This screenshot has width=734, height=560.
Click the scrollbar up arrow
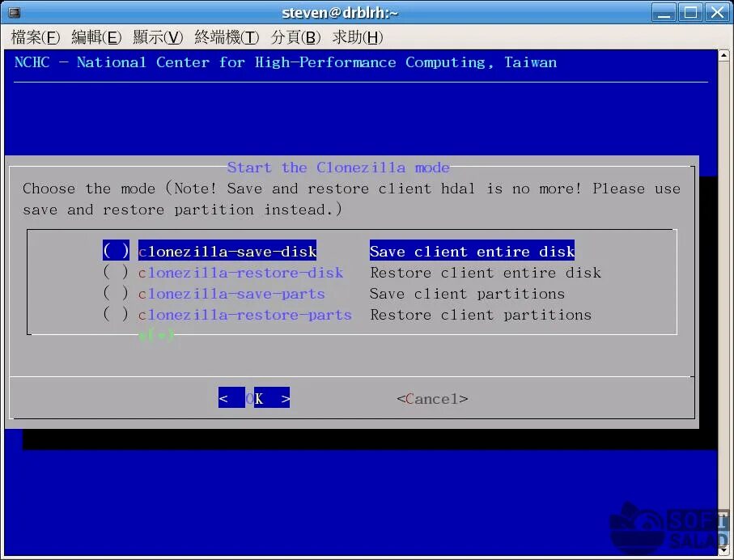click(x=723, y=55)
